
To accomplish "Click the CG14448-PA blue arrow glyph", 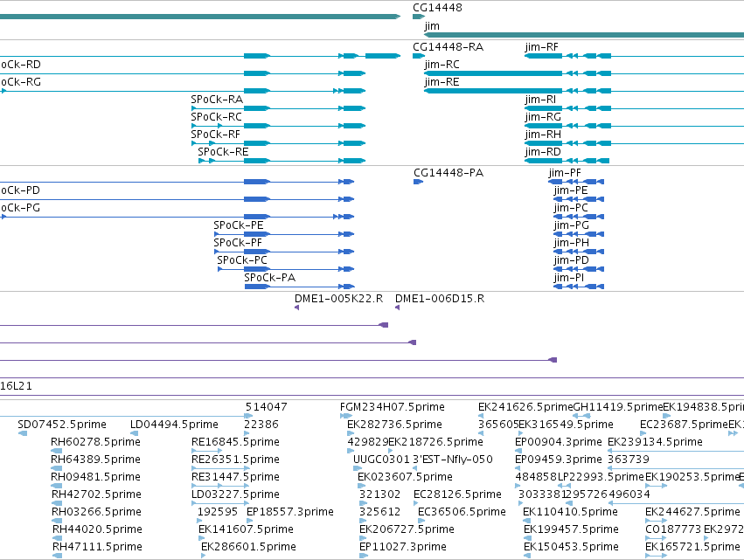I will (418, 182).
